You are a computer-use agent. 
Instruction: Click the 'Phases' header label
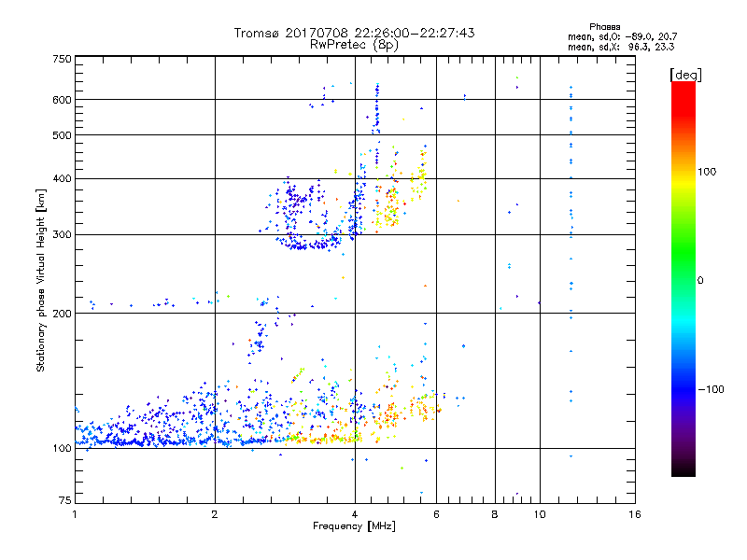(x=604, y=27)
